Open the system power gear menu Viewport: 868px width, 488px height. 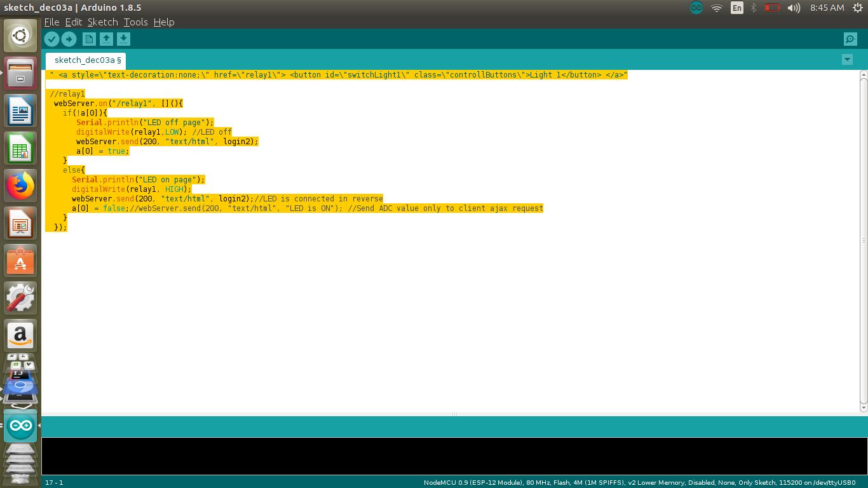click(x=857, y=8)
